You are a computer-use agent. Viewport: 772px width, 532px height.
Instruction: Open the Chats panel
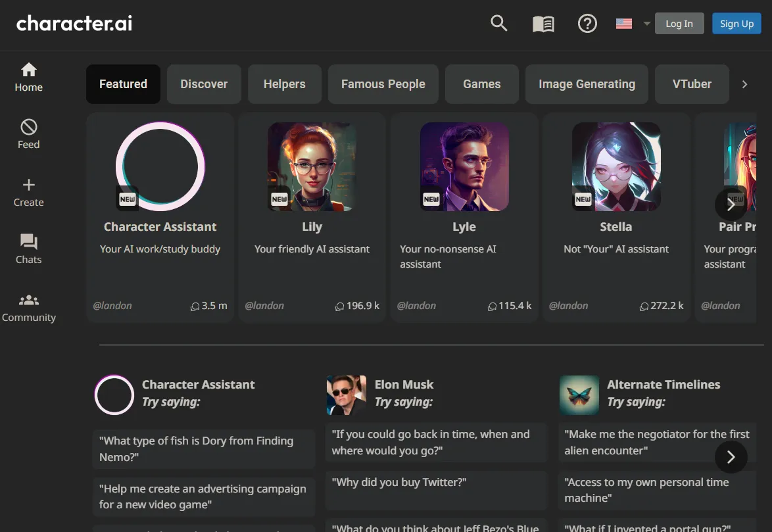pos(28,249)
